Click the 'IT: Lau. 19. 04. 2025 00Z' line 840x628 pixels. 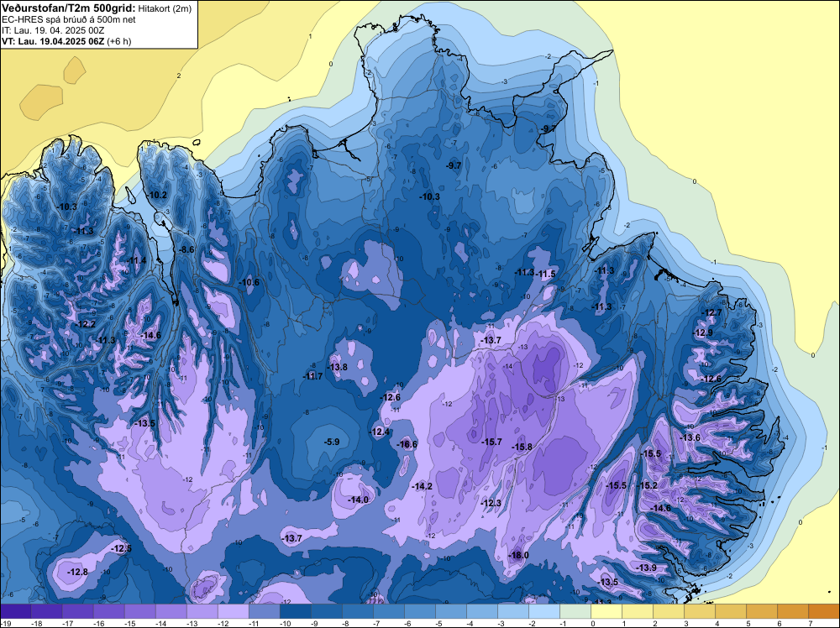coord(53,30)
